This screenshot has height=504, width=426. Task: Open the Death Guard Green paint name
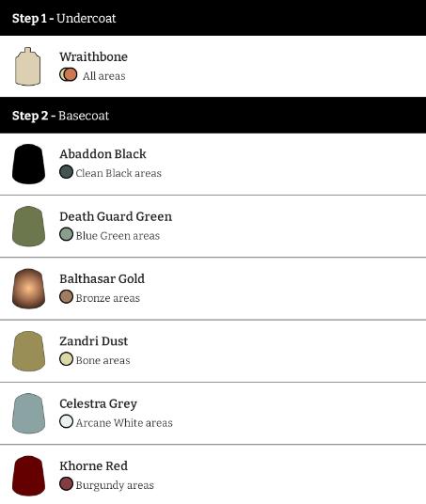pos(116,216)
